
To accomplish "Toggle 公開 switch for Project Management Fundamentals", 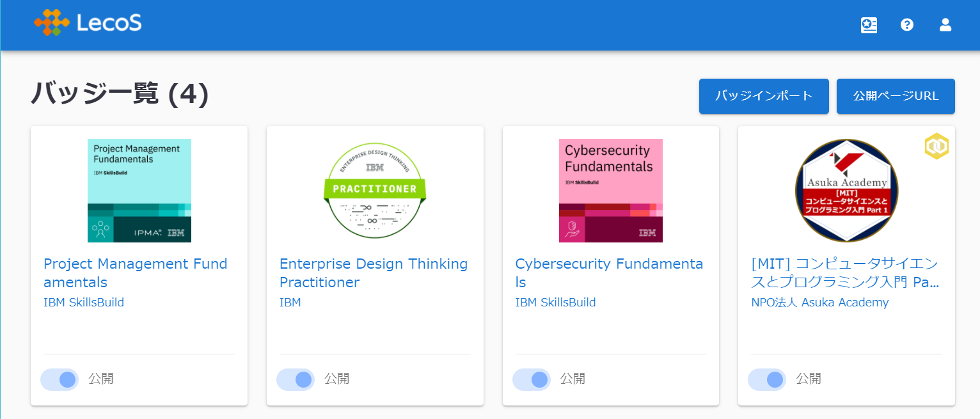I will pyautogui.click(x=59, y=379).
